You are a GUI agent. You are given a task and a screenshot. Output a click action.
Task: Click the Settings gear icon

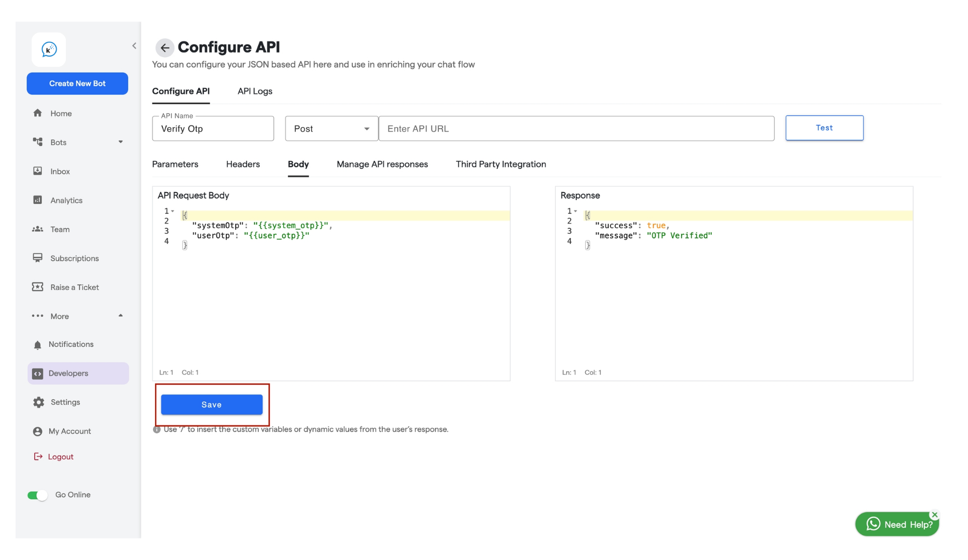pos(38,402)
